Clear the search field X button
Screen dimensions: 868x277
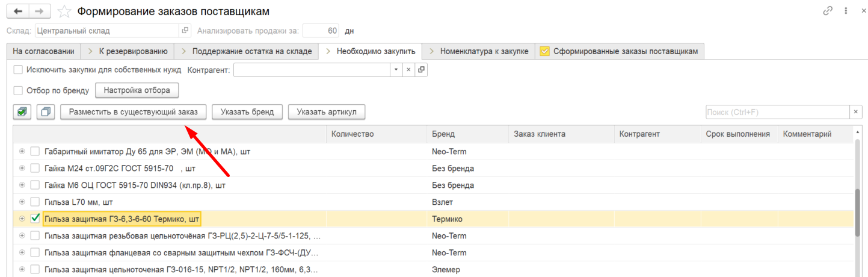(x=856, y=112)
